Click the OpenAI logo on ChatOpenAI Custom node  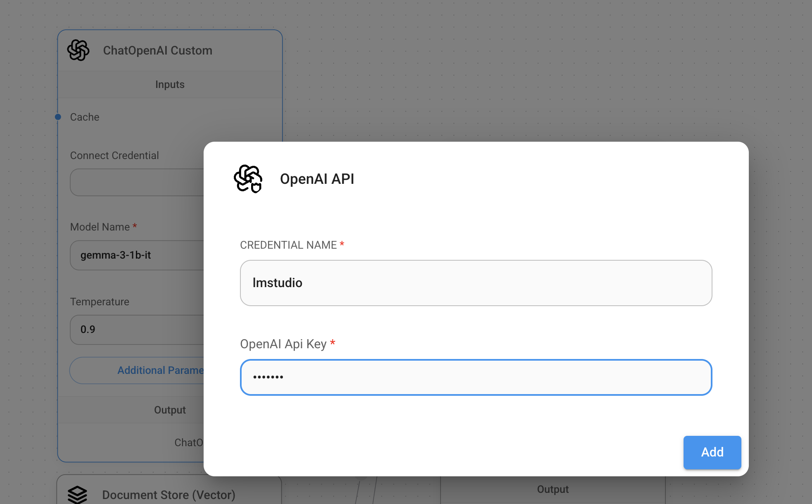tap(78, 50)
